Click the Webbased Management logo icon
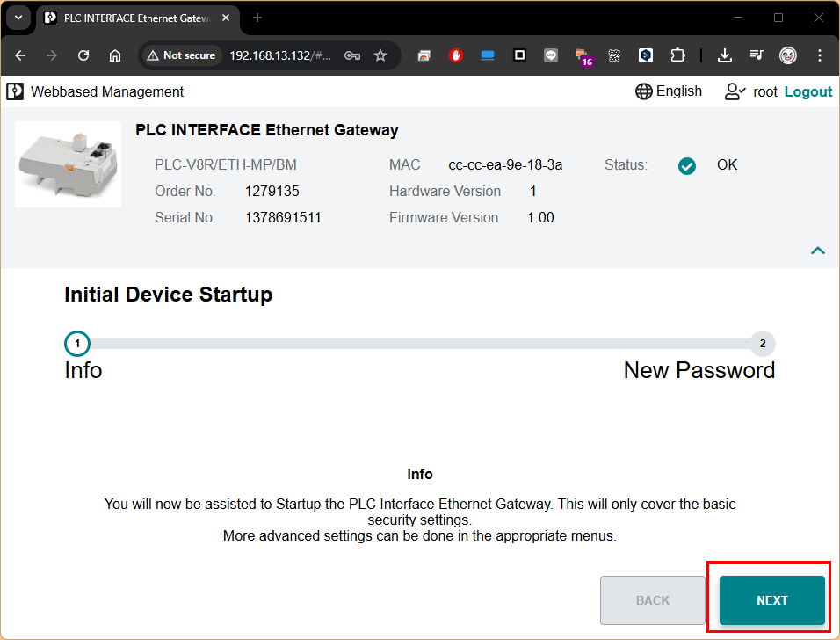The height and width of the screenshot is (640, 840). (x=15, y=91)
